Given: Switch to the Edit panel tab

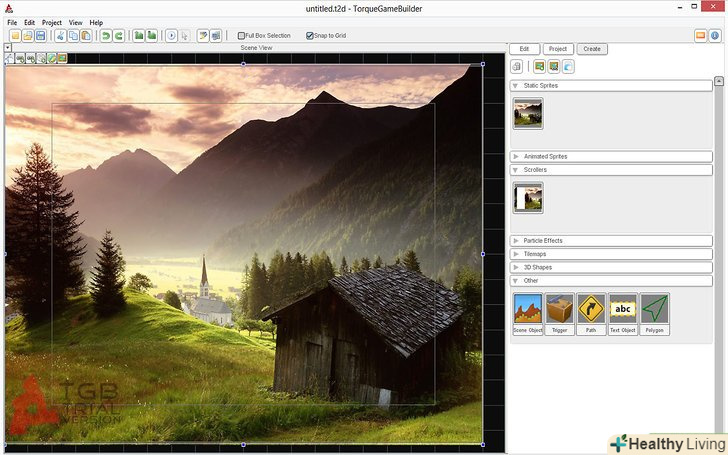Looking at the screenshot, I should (x=524, y=49).
